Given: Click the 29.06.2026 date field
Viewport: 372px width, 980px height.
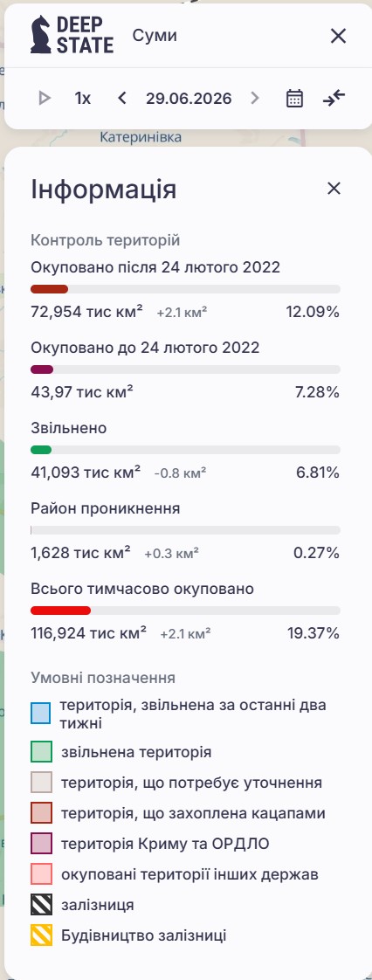Looking at the screenshot, I should click(x=189, y=98).
